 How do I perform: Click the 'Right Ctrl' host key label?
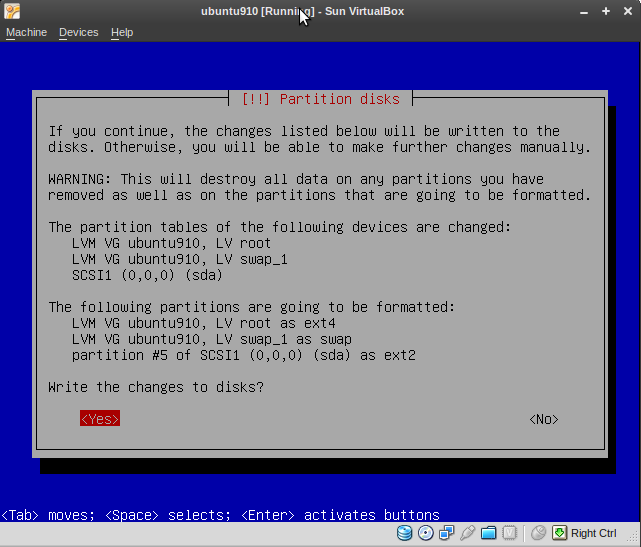point(594,534)
